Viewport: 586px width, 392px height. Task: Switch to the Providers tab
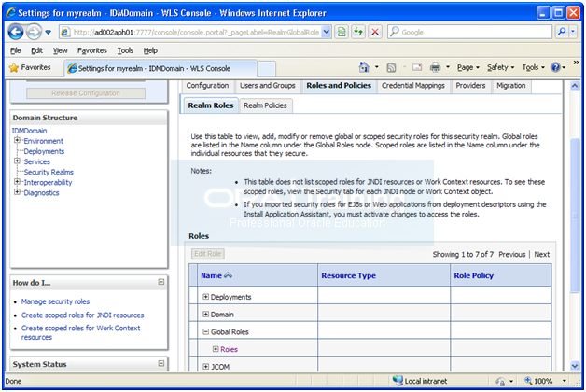pyautogui.click(x=470, y=86)
